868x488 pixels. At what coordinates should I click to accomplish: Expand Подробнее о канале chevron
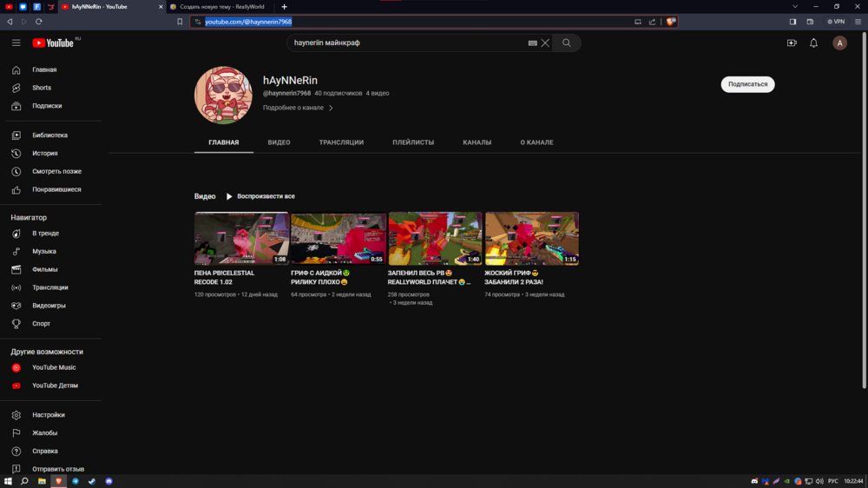point(331,108)
